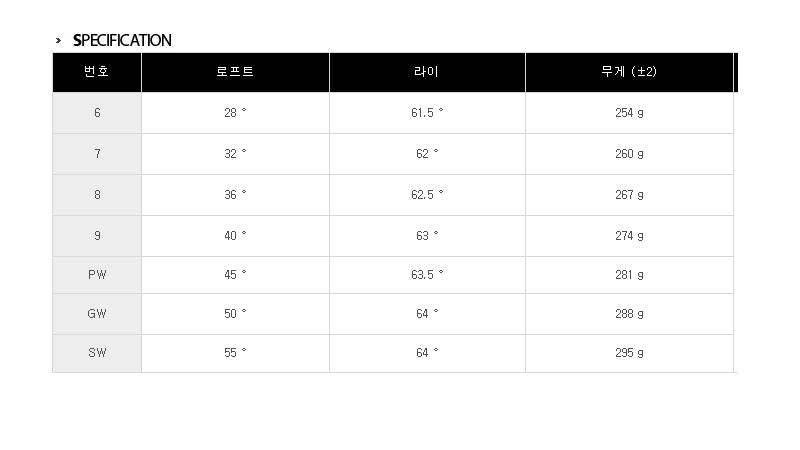Click the 28 ° loft value
Screen dimensions: 800x450
235,113
